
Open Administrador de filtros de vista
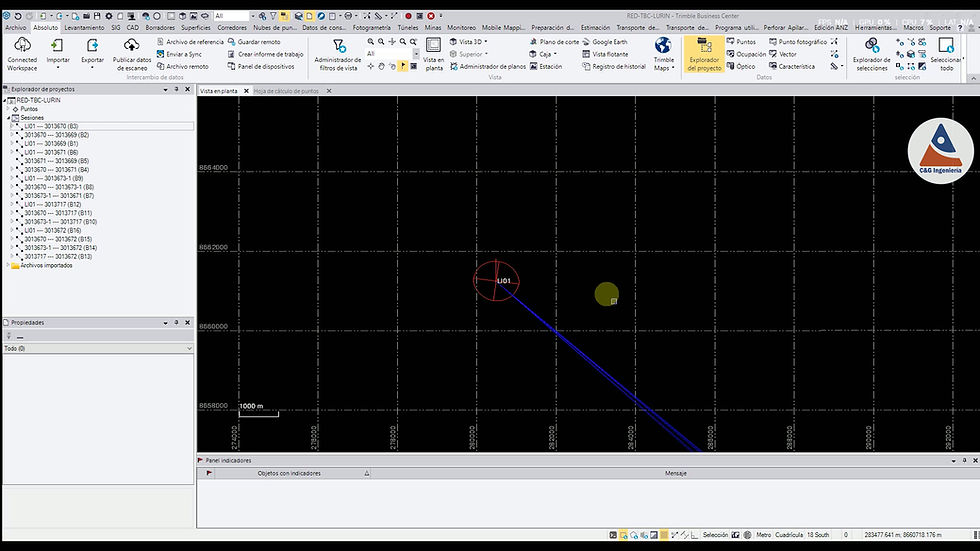click(338, 54)
